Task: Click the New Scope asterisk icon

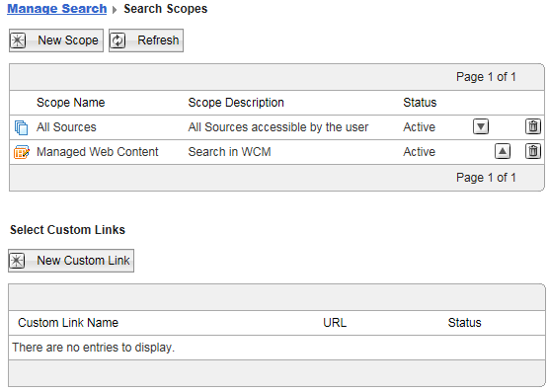Action: [18, 40]
